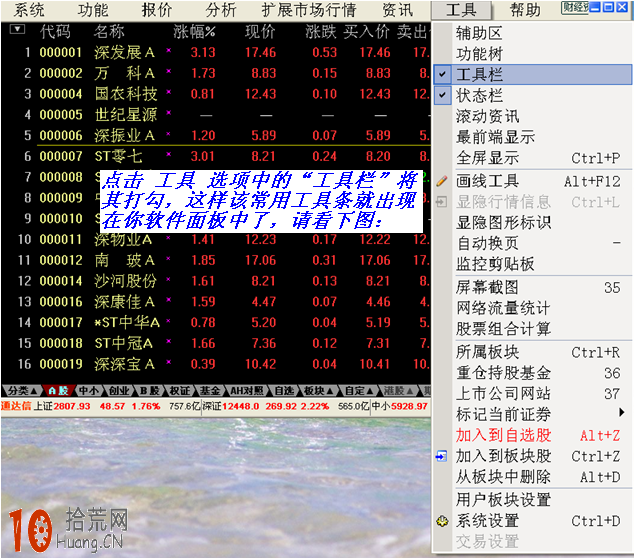Image resolution: width=640 pixels, height=559 pixels.
Task: Switch to the A股 tab
Action: pyautogui.click(x=58, y=391)
